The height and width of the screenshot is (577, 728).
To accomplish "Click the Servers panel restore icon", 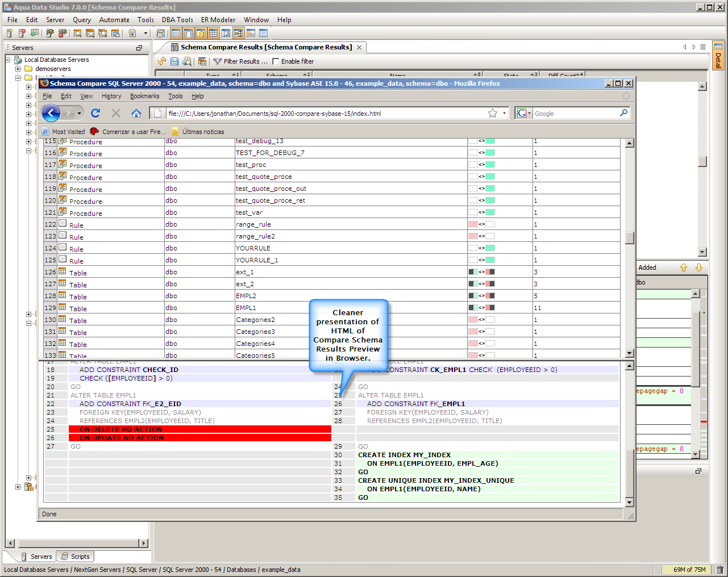I will (139, 48).
